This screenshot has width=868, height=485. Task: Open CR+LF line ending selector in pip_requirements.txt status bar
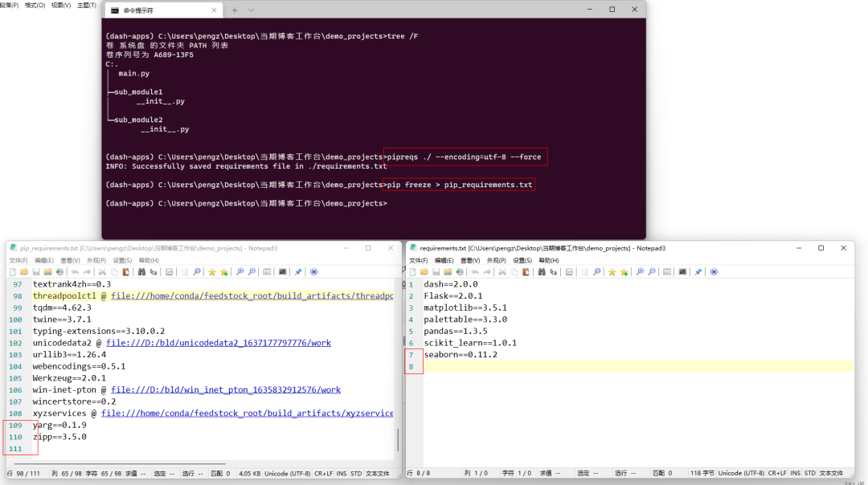point(323,474)
